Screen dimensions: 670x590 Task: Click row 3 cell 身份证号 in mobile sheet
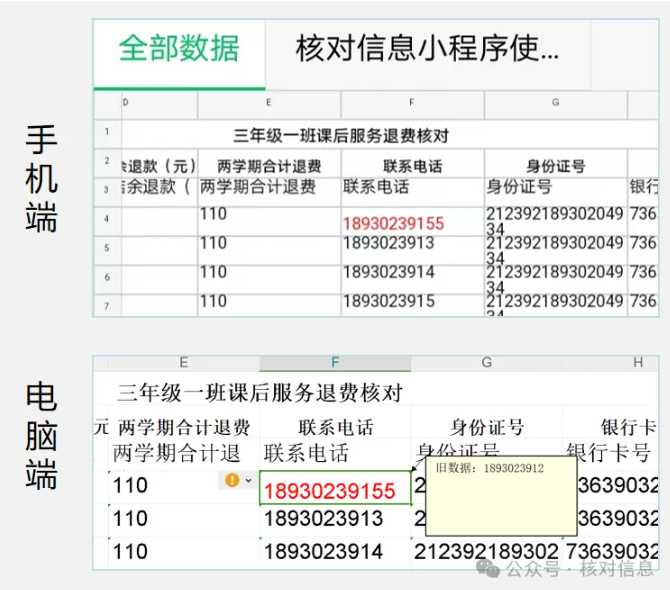pos(555,192)
